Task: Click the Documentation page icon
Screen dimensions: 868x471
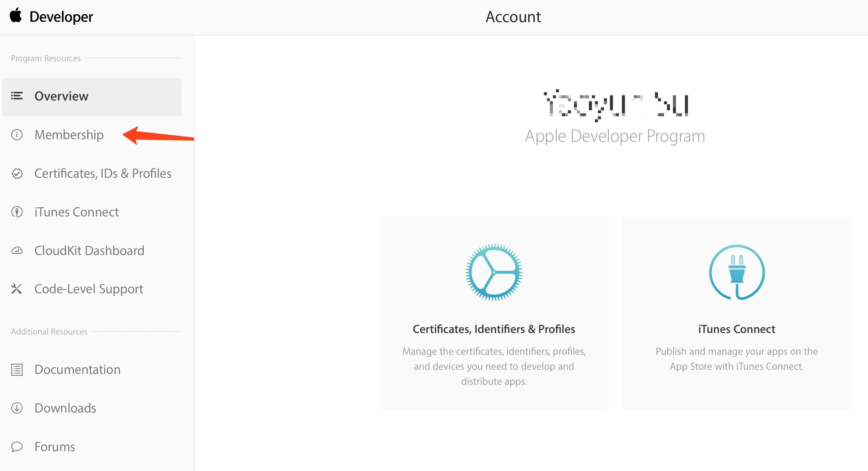Action: click(x=17, y=370)
